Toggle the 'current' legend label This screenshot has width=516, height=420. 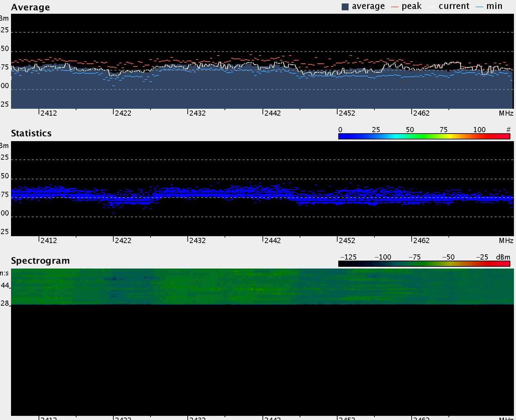click(454, 6)
